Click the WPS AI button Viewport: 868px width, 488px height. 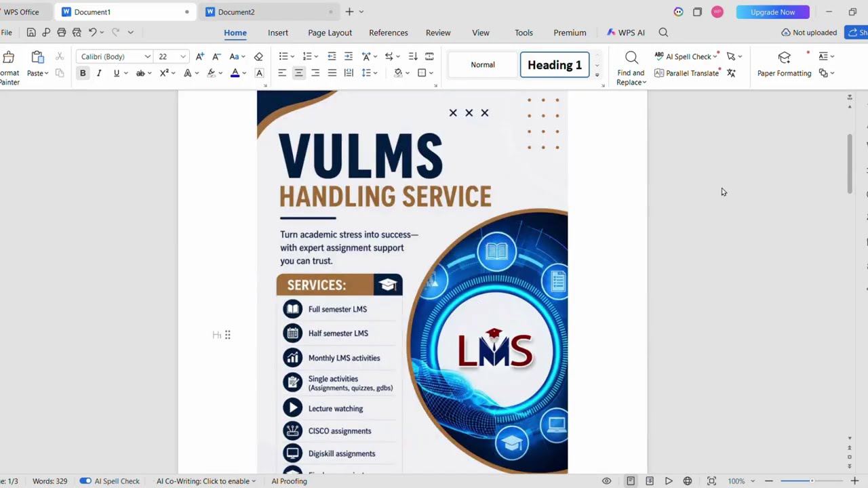click(x=626, y=33)
